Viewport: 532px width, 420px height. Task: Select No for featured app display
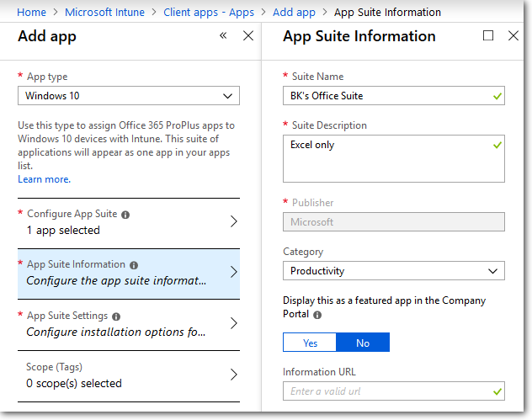coord(363,343)
